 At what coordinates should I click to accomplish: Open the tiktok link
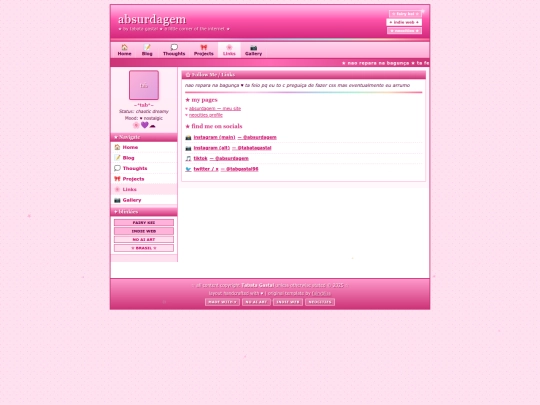200,158
